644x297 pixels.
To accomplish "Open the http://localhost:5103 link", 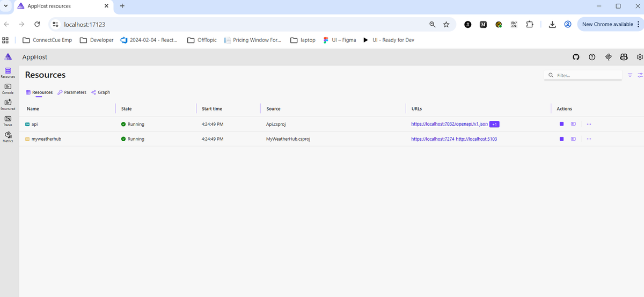I will [476, 139].
